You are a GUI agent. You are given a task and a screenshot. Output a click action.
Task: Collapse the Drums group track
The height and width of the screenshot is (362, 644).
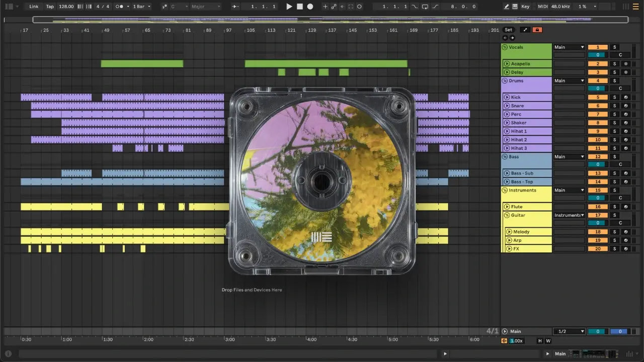(505, 80)
